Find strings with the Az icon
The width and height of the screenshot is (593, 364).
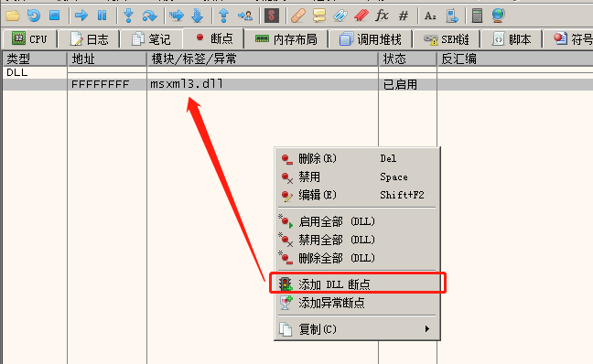point(430,16)
